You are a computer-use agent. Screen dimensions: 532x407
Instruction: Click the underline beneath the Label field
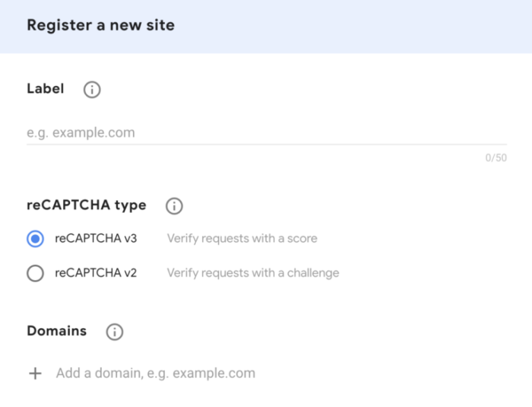pyautogui.click(x=266, y=145)
